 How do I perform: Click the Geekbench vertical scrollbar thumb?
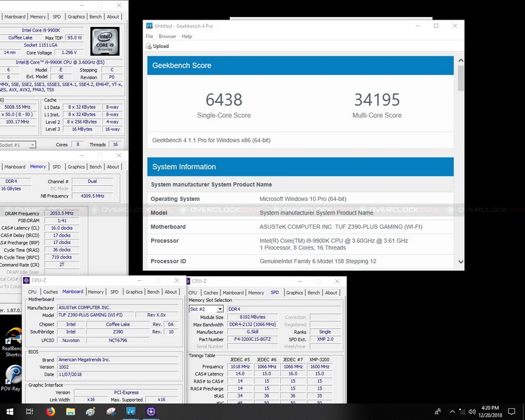461,78
